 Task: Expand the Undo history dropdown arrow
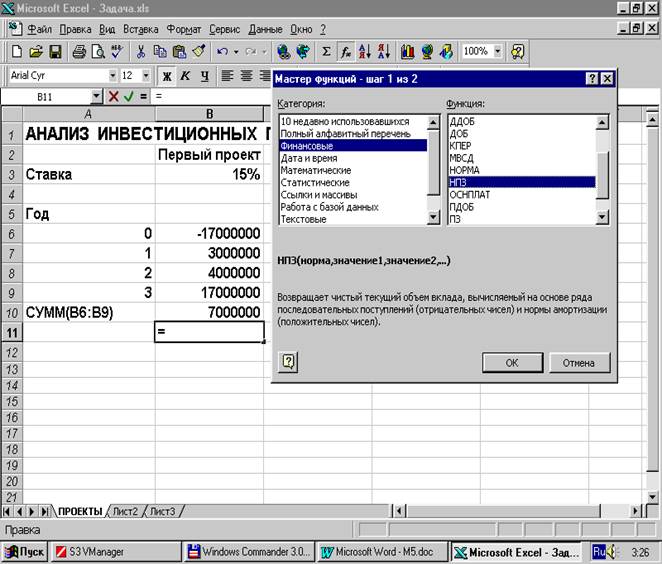click(x=236, y=52)
